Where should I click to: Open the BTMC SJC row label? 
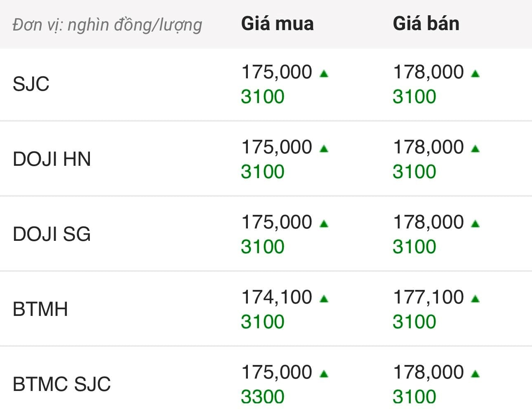(62, 384)
